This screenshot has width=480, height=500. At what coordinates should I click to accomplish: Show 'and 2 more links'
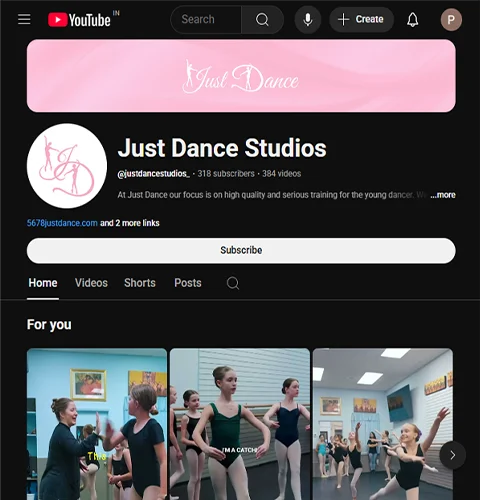pos(130,223)
